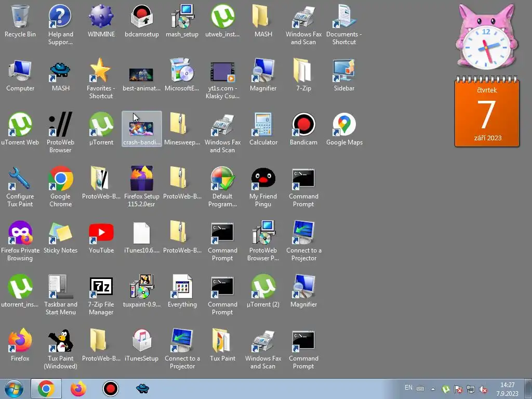Viewport: 532px width, 399px height.
Task: Open the Favorites - Shortcut star icon
Action: pyautogui.click(x=101, y=78)
